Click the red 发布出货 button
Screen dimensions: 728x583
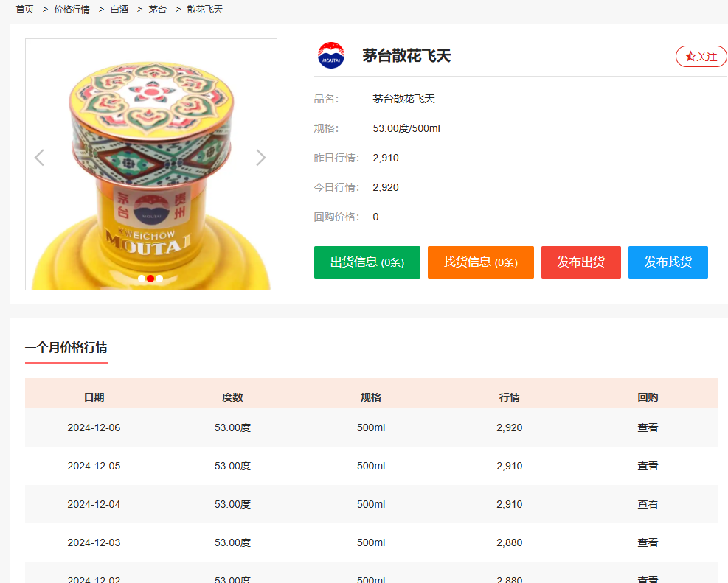[x=580, y=262]
